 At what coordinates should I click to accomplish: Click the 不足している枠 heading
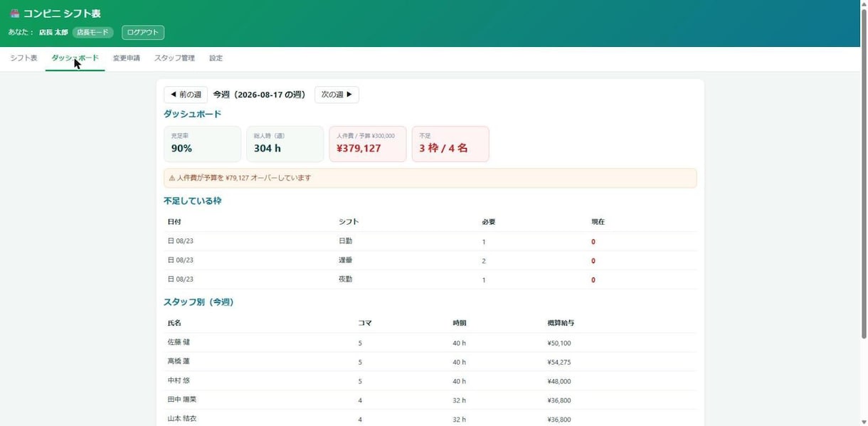click(192, 201)
